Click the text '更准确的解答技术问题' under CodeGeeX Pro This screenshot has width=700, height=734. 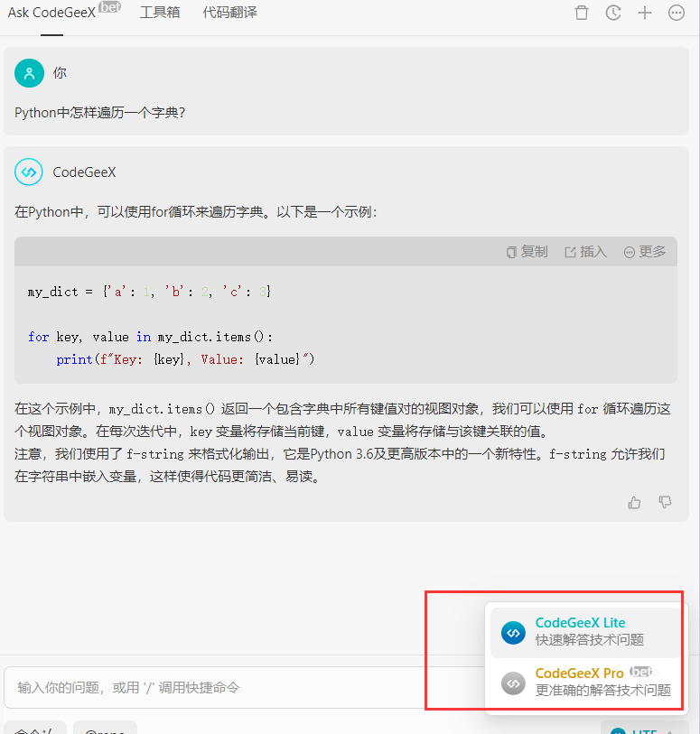603,691
